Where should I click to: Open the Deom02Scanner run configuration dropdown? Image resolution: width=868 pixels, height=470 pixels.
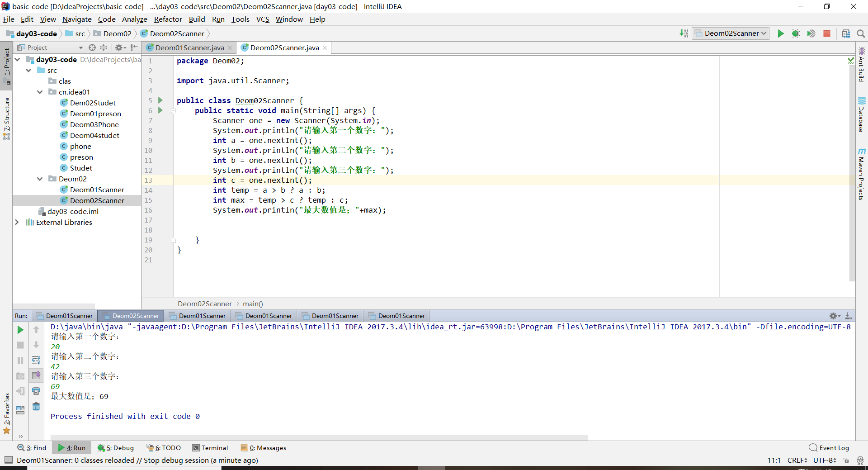coord(731,33)
